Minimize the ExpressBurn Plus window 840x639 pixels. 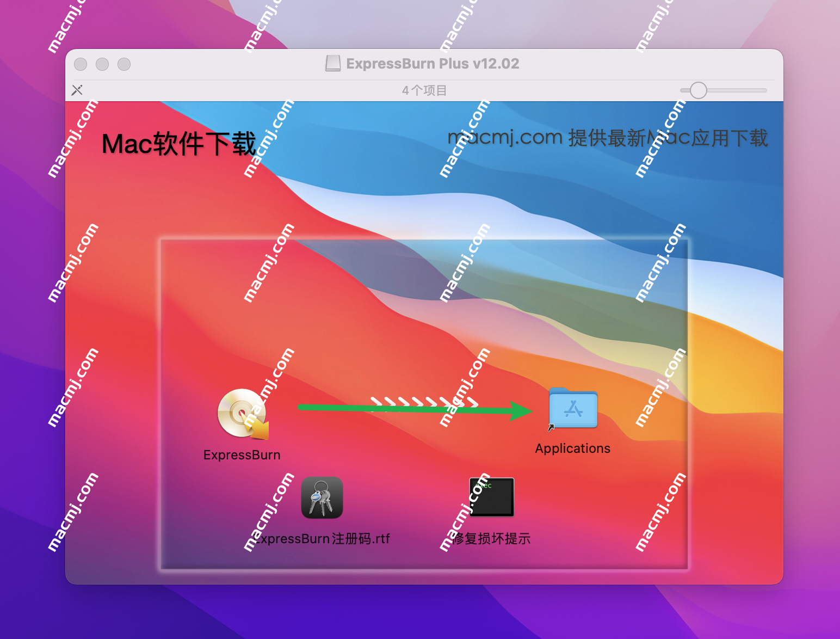(x=102, y=64)
